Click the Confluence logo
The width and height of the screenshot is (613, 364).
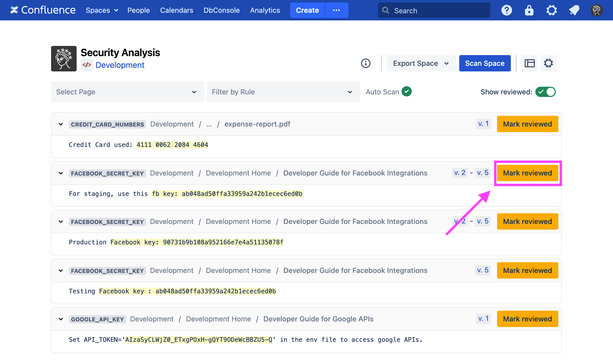43,10
